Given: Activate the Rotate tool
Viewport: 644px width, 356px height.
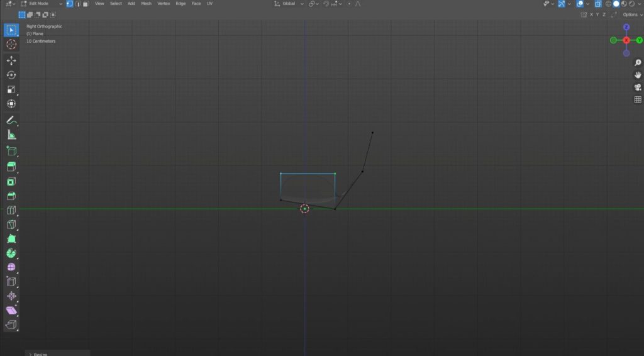Looking at the screenshot, I should 11,75.
